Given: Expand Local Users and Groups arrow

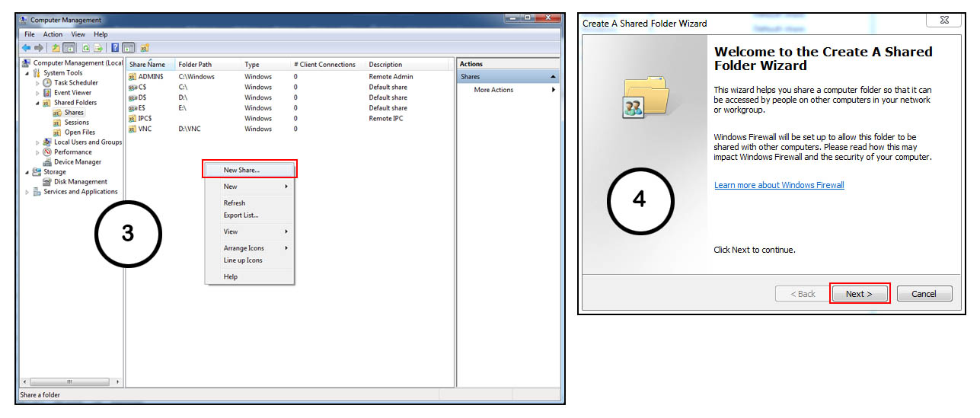Looking at the screenshot, I should [x=37, y=142].
